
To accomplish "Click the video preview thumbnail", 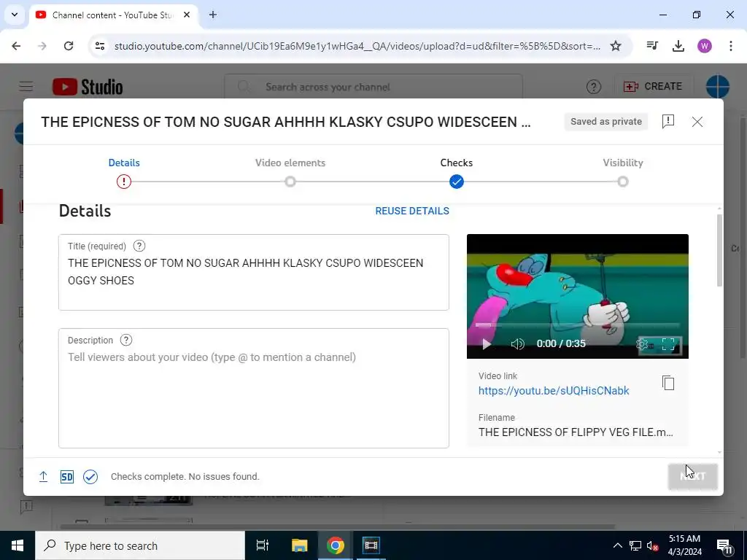I will 578,296.
